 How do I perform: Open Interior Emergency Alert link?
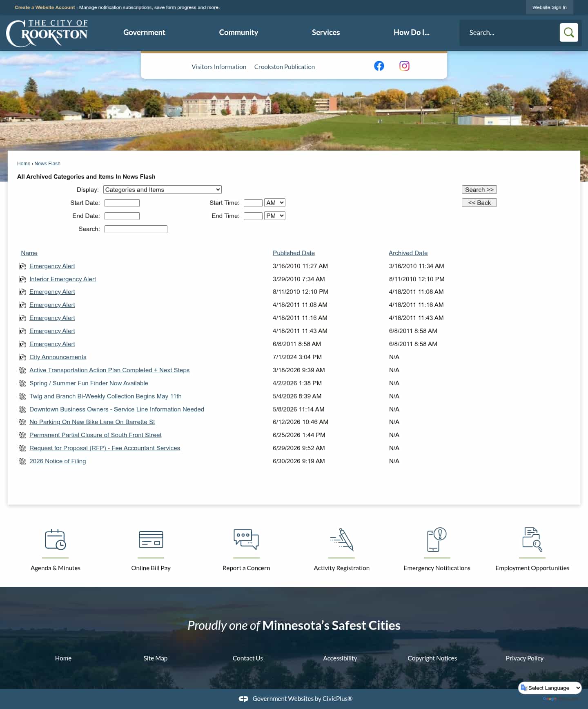point(62,279)
